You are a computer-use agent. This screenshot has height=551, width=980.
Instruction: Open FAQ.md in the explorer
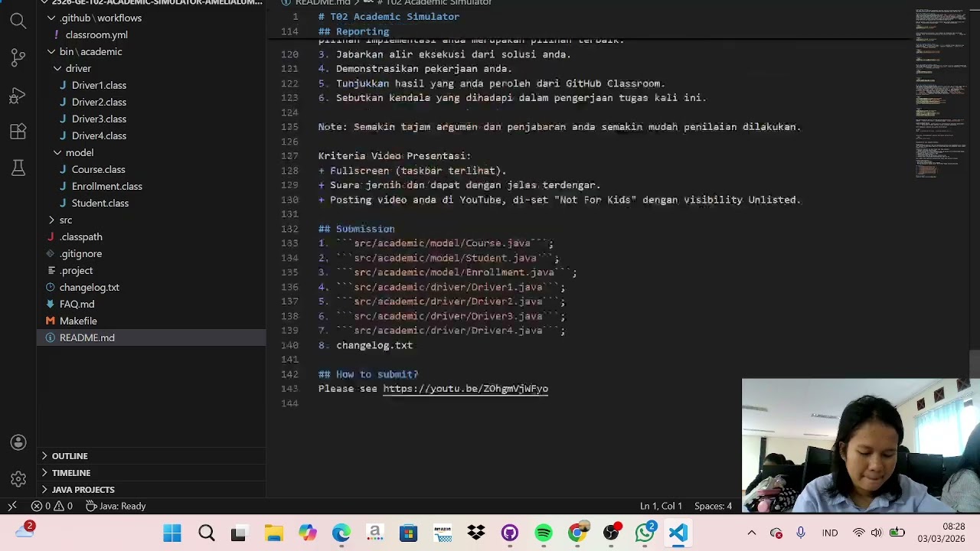click(151, 304)
